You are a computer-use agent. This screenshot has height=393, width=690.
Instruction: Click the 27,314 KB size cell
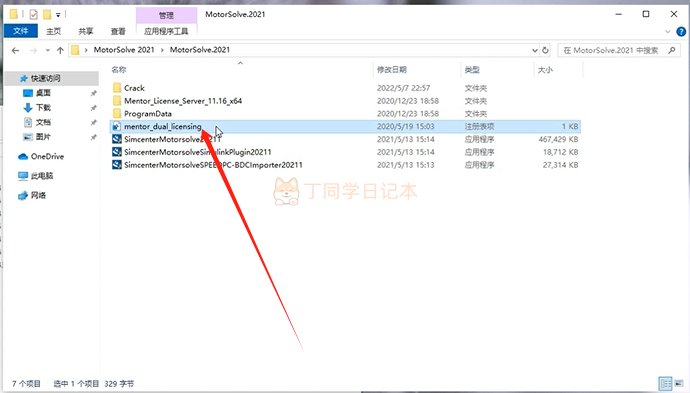tap(560, 165)
